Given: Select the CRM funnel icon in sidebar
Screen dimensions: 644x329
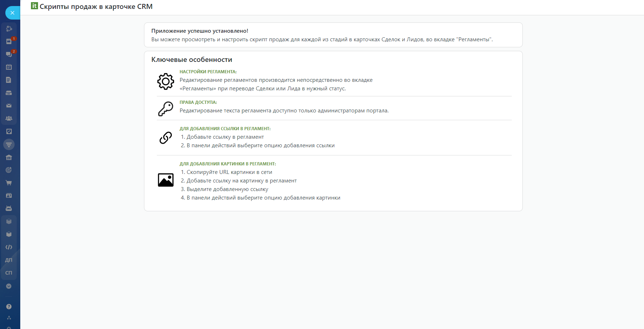Looking at the screenshot, I should tap(9, 144).
